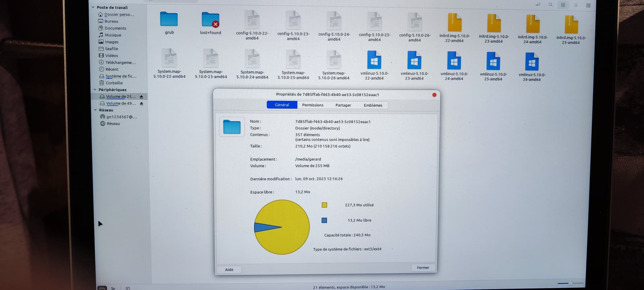This screenshot has height=290, width=644.
Task: Select file System.map-5.10.0-25-amd64
Action: click(x=293, y=65)
